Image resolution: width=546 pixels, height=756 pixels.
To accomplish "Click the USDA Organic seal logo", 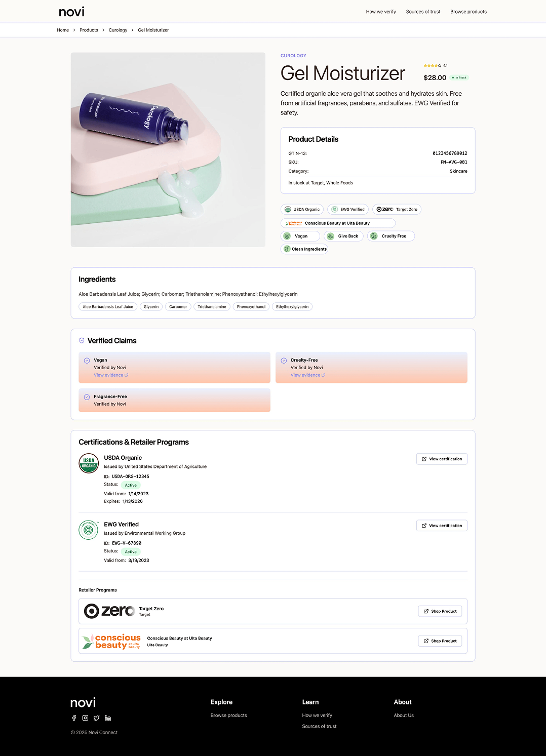I will pos(89,463).
